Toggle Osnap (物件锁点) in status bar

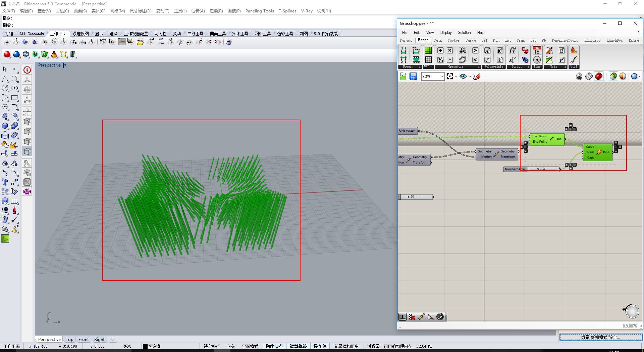(274, 346)
